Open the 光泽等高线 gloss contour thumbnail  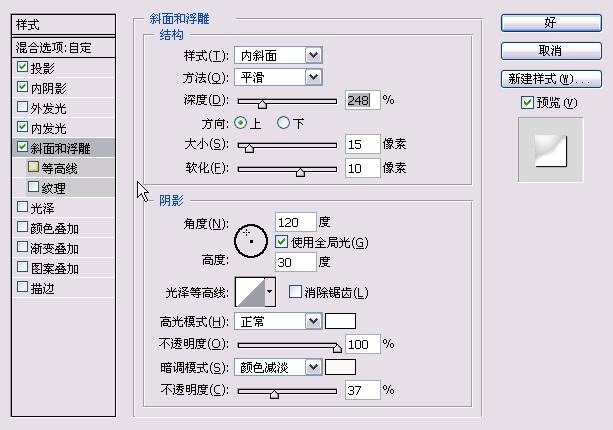coord(250,292)
